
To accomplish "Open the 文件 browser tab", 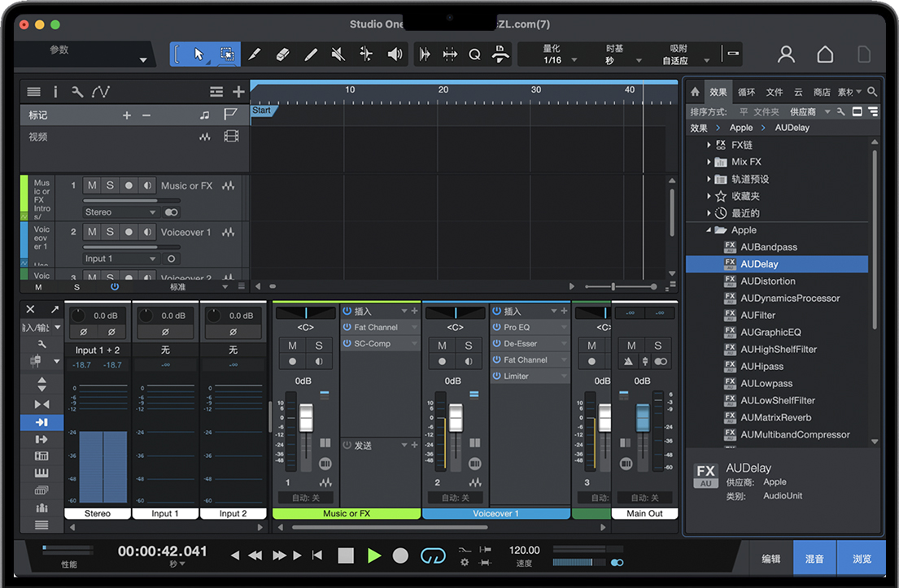I will (775, 92).
